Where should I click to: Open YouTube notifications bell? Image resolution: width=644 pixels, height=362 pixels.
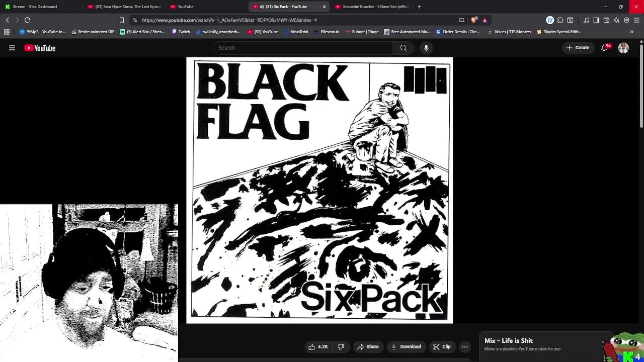[604, 48]
